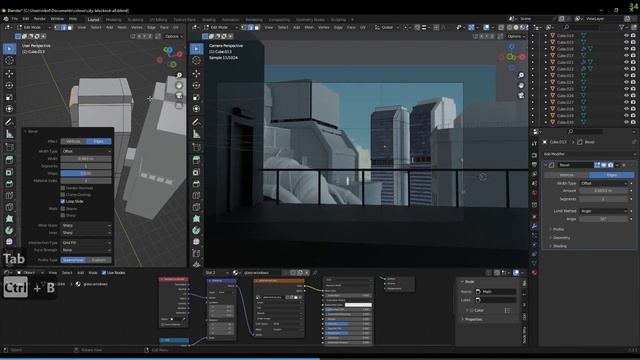640x360 pixels.
Task: Hide Cube.017 with its eye icon
Action: (x=626, y=56)
